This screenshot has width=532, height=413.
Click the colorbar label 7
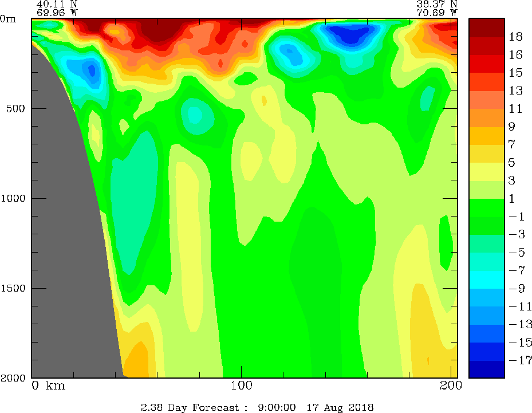[x=512, y=144]
